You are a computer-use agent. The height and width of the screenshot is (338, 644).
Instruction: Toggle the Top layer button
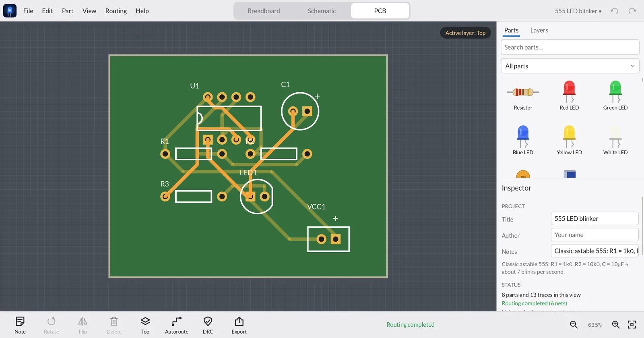point(145,325)
